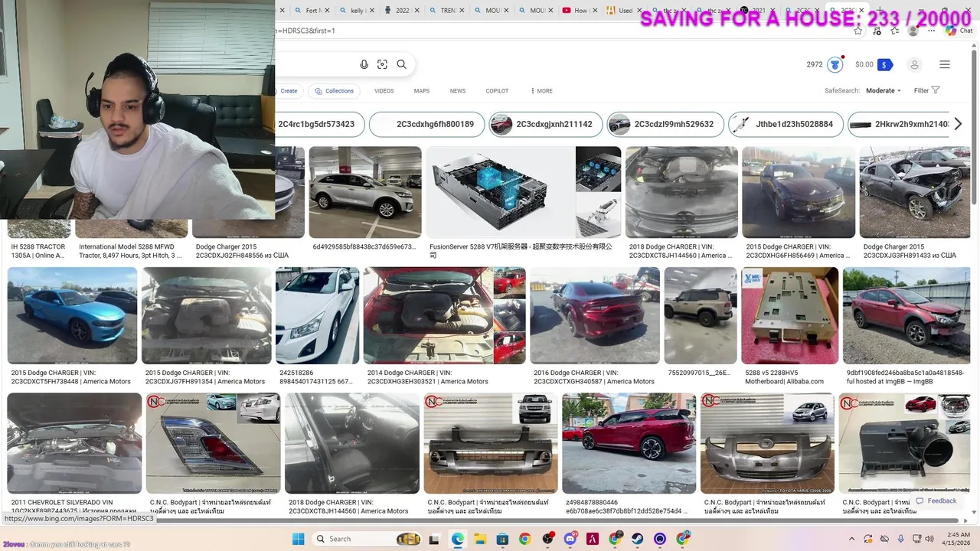This screenshot has width=980, height=551.
Task: Select the Jthbe1d23h5028884 suggestion chip
Action: tap(786, 124)
